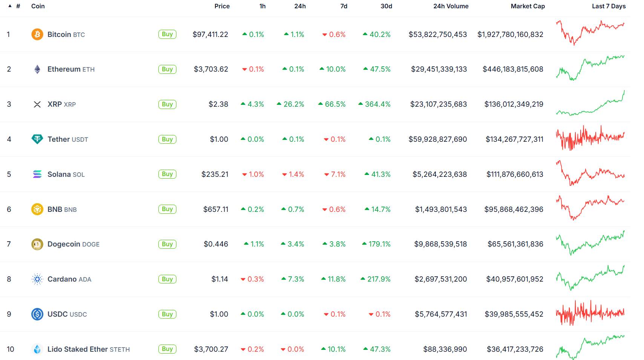
Task: Click the Bitcoin BTC coin logo
Action: click(37, 34)
